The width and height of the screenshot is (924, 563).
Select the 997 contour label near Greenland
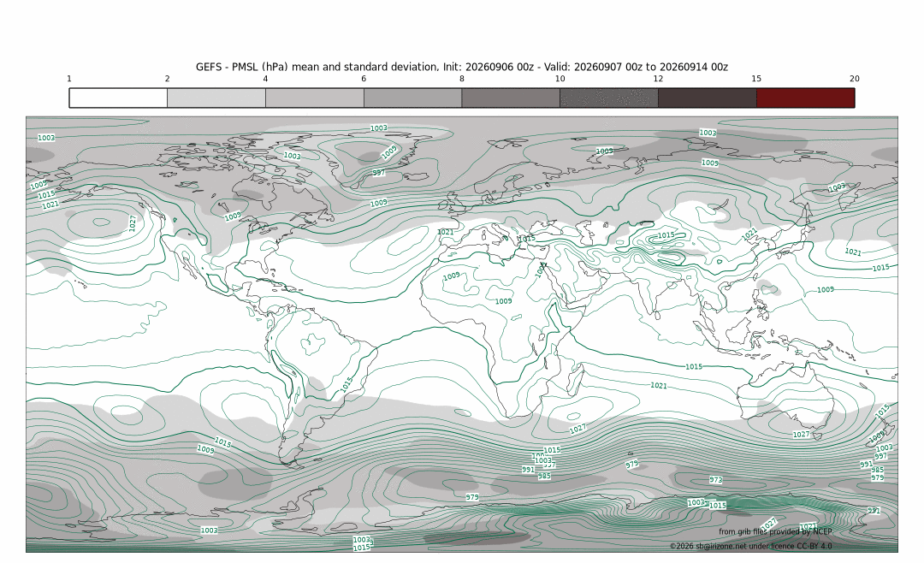pos(379,173)
